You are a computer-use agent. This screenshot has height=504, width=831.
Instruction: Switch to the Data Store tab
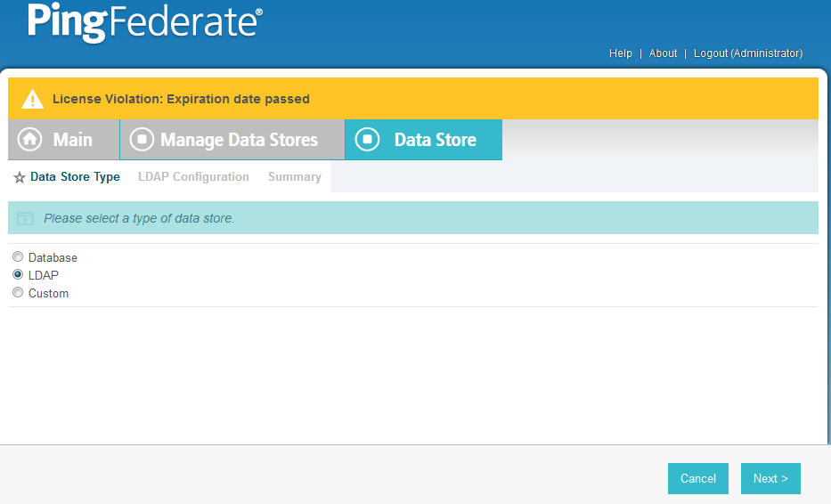coord(423,140)
